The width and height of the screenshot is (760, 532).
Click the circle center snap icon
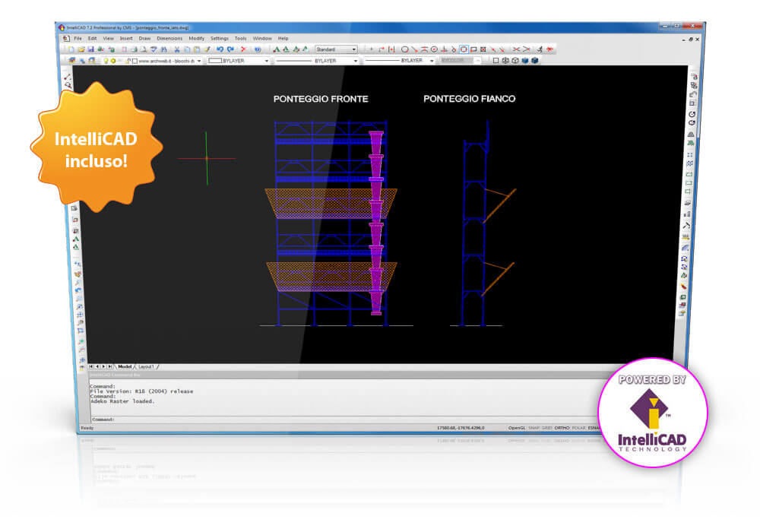[x=434, y=49]
